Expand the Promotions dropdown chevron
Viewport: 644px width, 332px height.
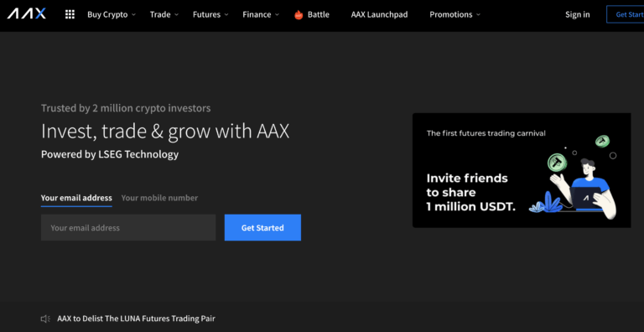pos(478,15)
